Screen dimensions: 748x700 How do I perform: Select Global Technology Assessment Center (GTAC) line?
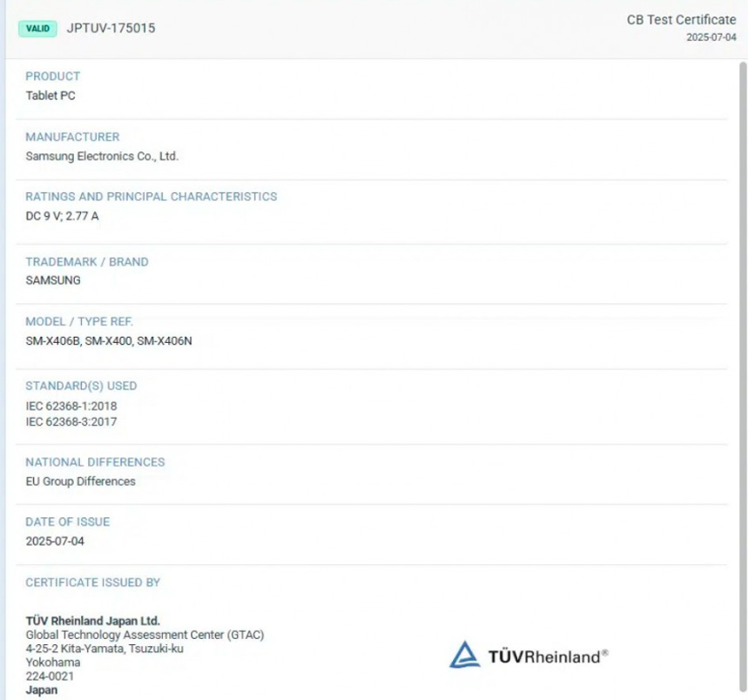tap(145, 635)
